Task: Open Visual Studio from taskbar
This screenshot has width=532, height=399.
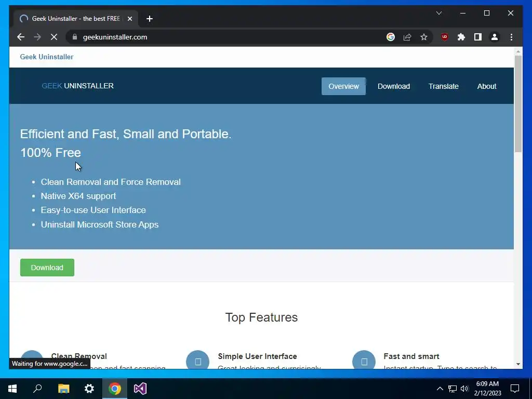Action: coord(140,389)
